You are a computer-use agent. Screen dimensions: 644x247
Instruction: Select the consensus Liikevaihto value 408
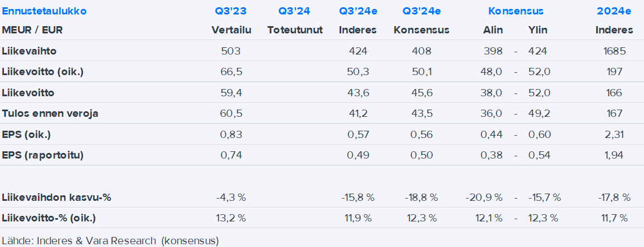[x=421, y=51]
